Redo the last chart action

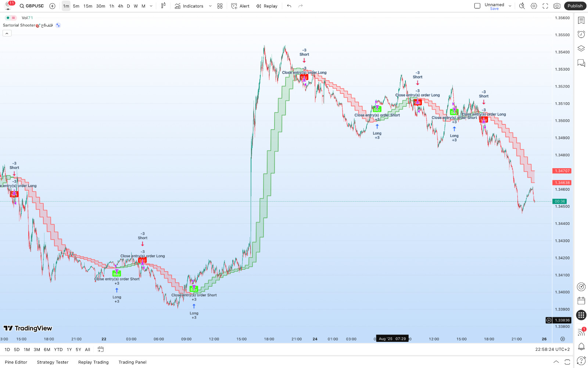[301, 6]
